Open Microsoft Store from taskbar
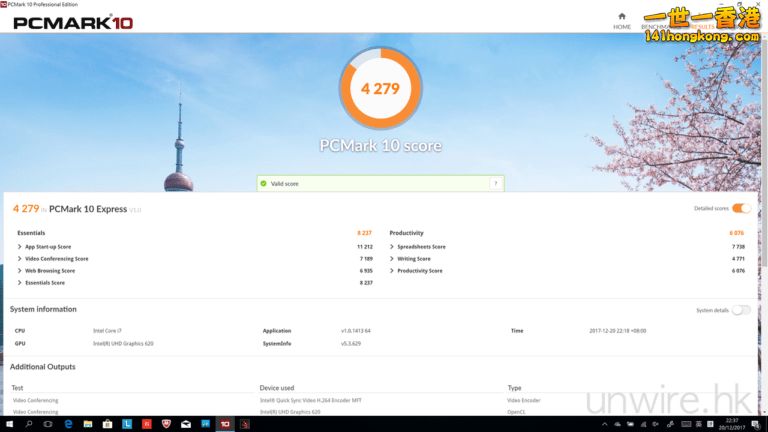 [x=107, y=424]
